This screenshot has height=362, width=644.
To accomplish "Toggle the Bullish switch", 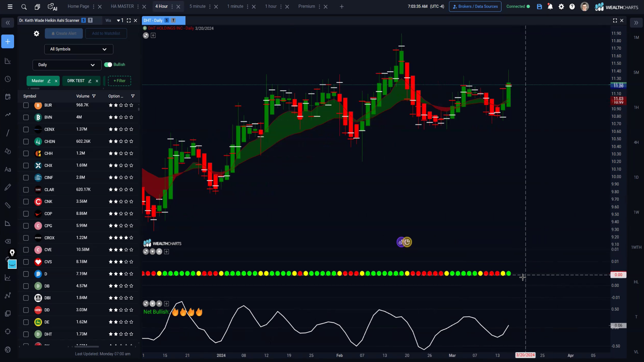I will (x=108, y=65).
